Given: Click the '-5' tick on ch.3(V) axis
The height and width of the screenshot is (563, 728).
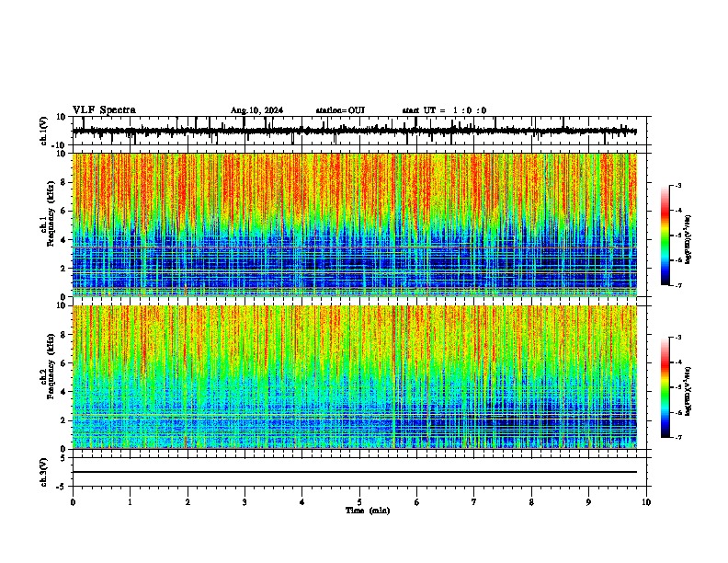Looking at the screenshot, I should coord(62,487).
